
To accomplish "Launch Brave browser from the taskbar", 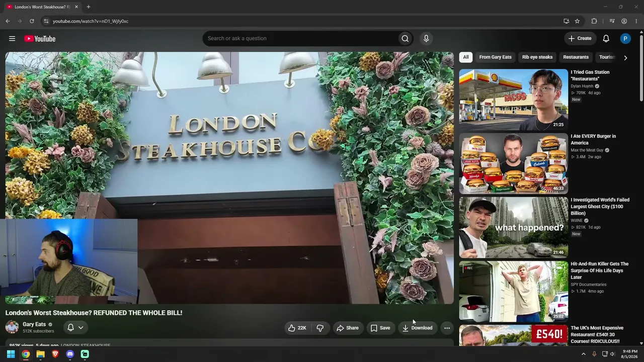I will tap(55, 354).
